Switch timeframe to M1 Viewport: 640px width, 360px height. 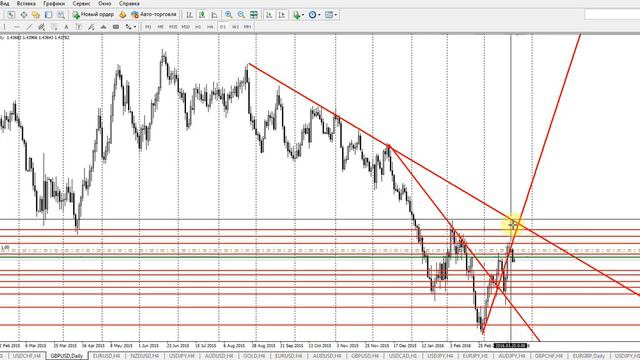148,27
